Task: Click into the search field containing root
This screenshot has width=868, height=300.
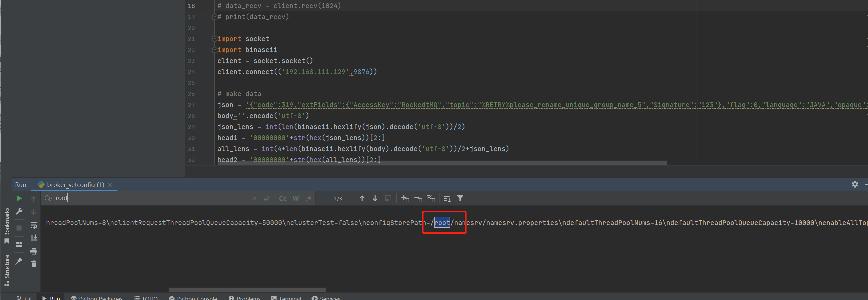Action: tap(152, 198)
